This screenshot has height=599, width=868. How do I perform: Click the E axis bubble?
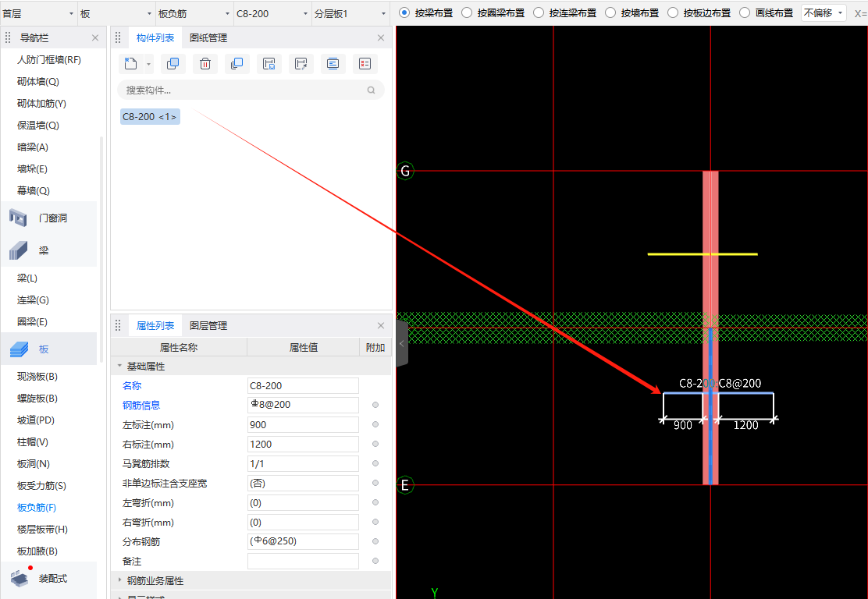click(x=405, y=485)
